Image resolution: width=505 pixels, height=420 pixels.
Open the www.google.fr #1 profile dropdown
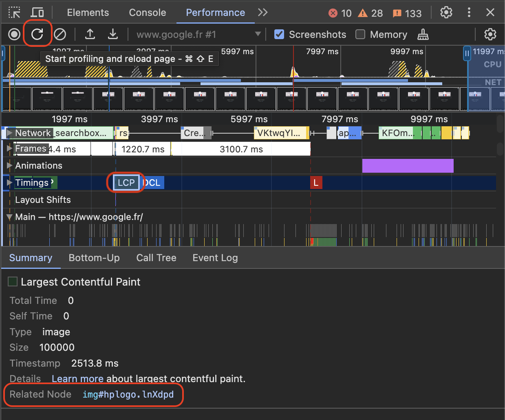(x=258, y=34)
